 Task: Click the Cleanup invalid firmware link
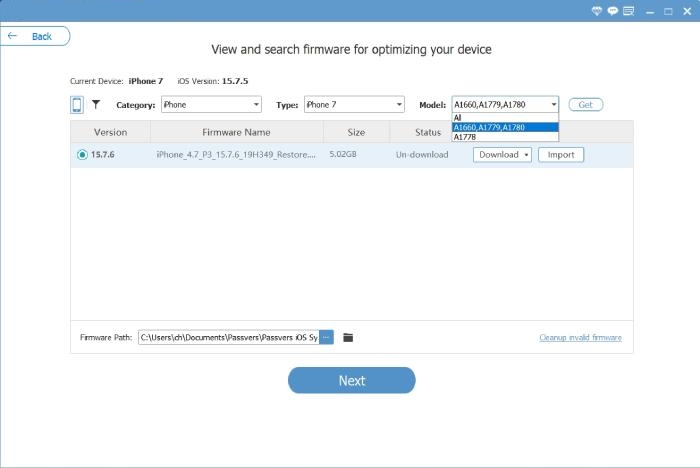pyautogui.click(x=580, y=338)
